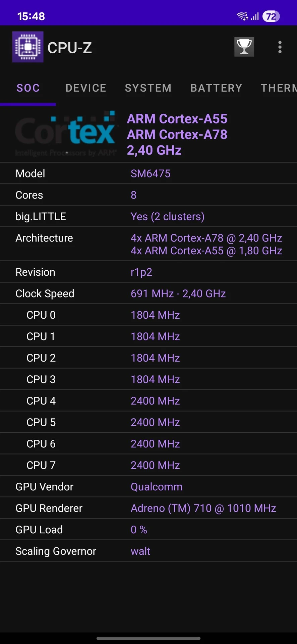Image resolution: width=297 pixels, height=644 pixels.
Task: Tap the Cortex processor logo image
Action: [66, 134]
